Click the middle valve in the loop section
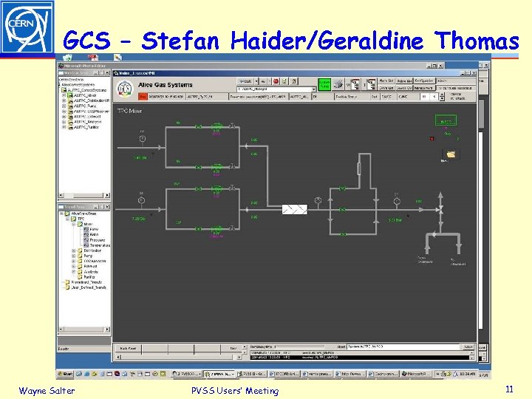Viewport: 532px width, 399px height. (x=343, y=210)
